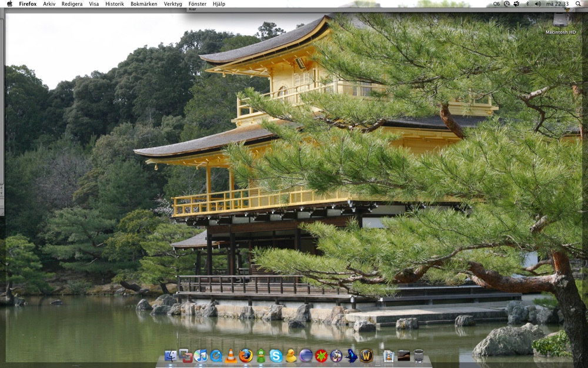This screenshot has height=368, width=588.
Task: Open the red icon with green star
Action: tap(321, 355)
